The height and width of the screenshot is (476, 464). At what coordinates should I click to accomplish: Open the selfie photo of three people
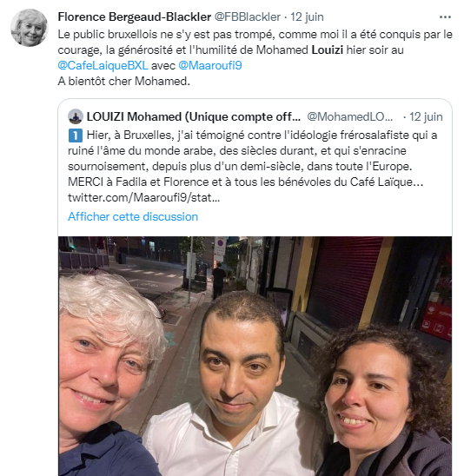(x=255, y=356)
